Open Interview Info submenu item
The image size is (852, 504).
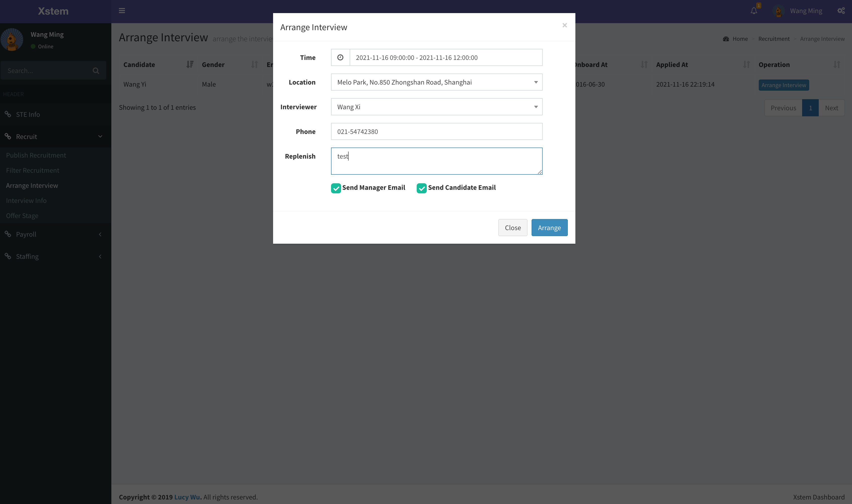point(26,201)
